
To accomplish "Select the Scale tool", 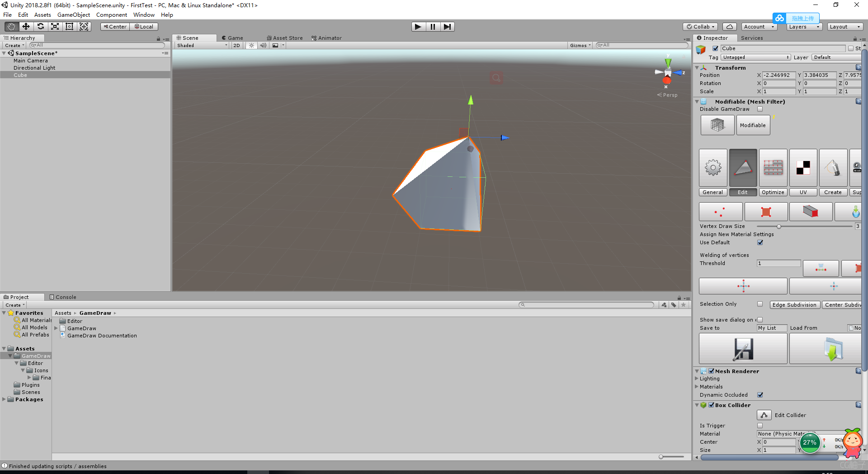I will tap(55, 27).
